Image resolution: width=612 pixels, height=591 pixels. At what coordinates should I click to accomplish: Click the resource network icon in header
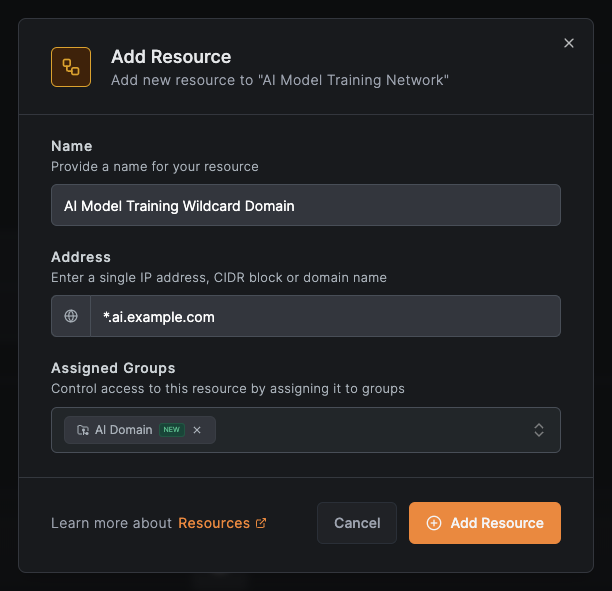click(x=71, y=67)
